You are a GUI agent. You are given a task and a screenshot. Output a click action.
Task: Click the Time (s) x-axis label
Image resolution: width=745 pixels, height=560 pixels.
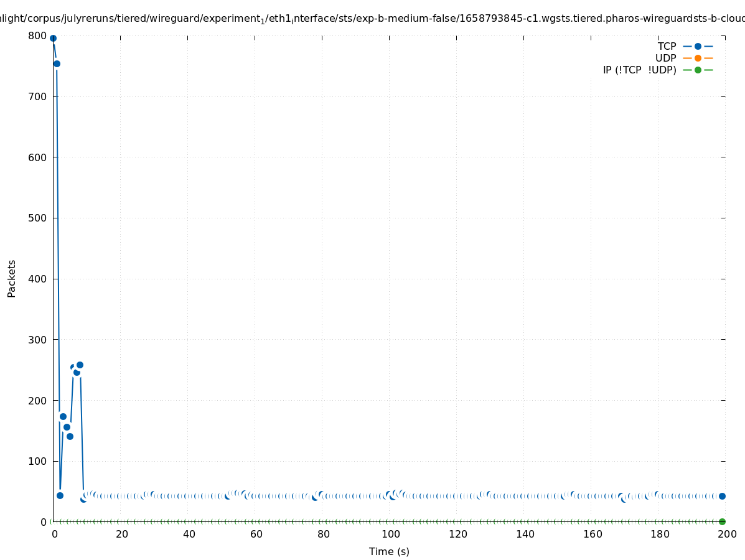click(x=389, y=552)
